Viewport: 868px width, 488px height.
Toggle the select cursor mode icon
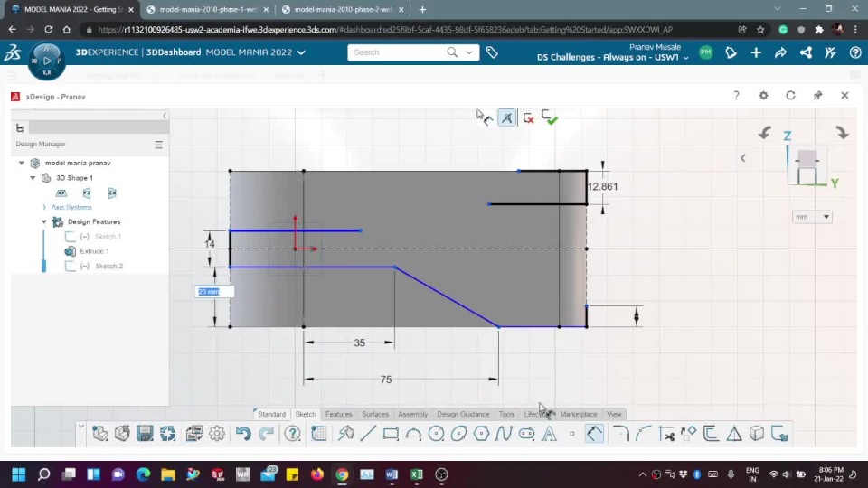pyautogui.click(x=485, y=117)
